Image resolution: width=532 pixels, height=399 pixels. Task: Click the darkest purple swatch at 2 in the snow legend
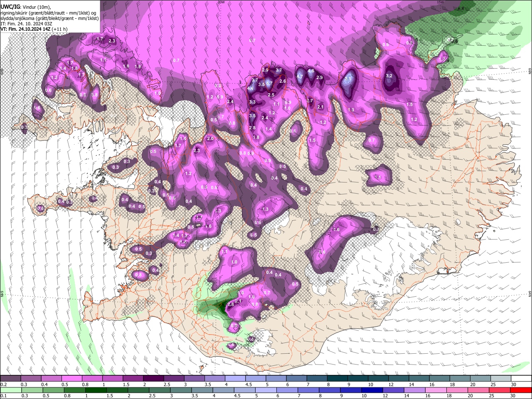point(153,379)
